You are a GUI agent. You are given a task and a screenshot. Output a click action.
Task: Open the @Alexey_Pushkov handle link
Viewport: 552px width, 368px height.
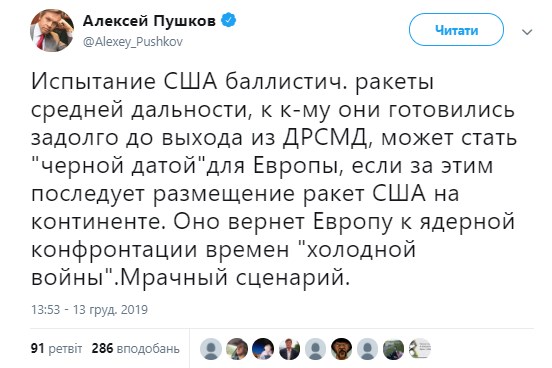[133, 42]
